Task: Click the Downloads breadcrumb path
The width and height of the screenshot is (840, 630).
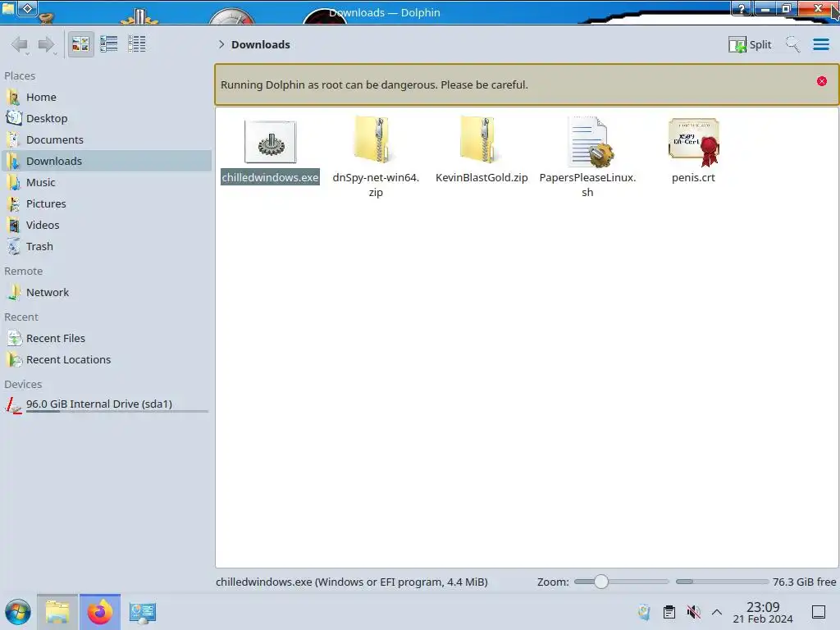Action: click(260, 44)
